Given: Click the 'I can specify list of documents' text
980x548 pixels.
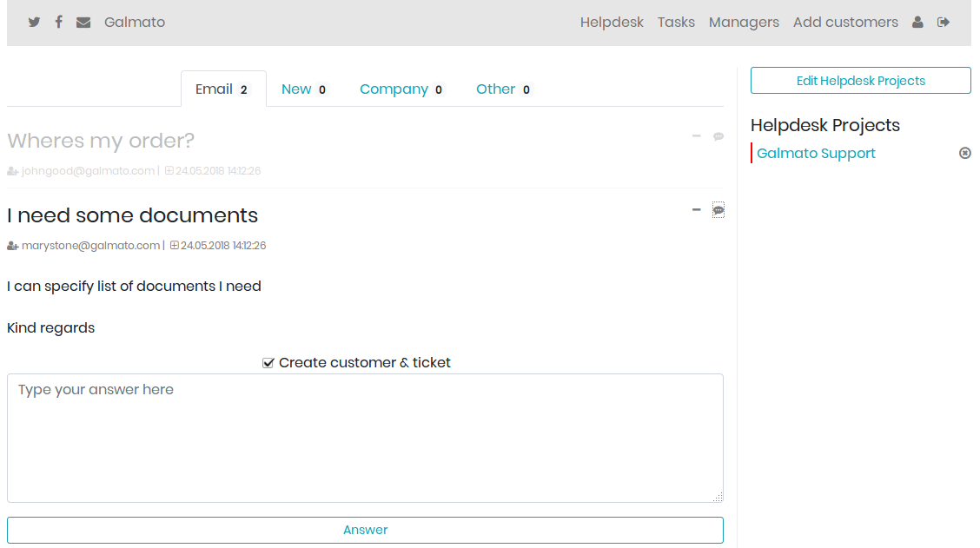Looking at the screenshot, I should coord(134,287).
